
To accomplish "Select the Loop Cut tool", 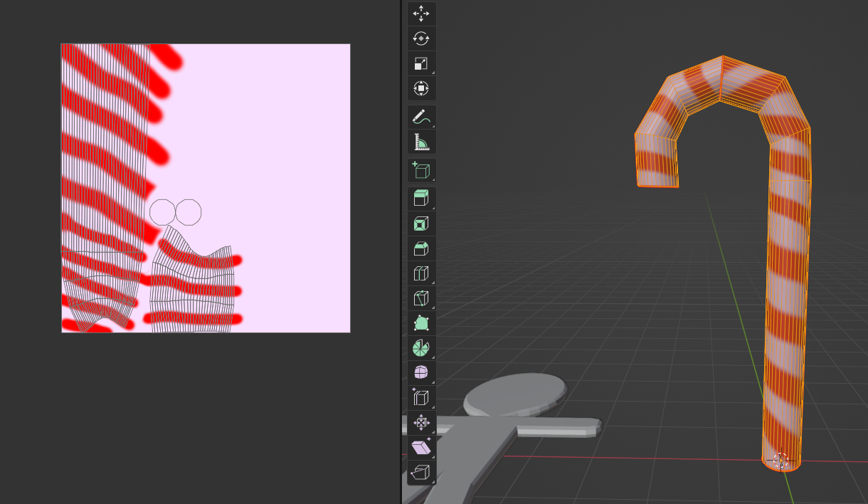I will [421, 273].
